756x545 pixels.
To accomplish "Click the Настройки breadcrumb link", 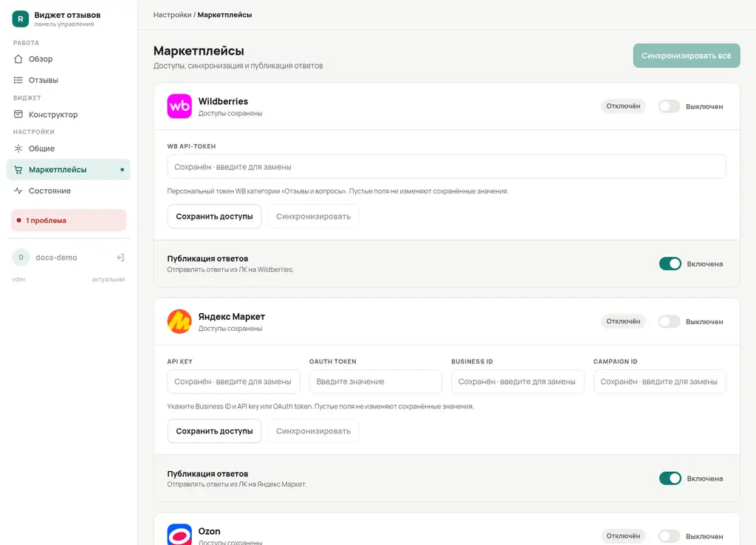I will click(172, 15).
